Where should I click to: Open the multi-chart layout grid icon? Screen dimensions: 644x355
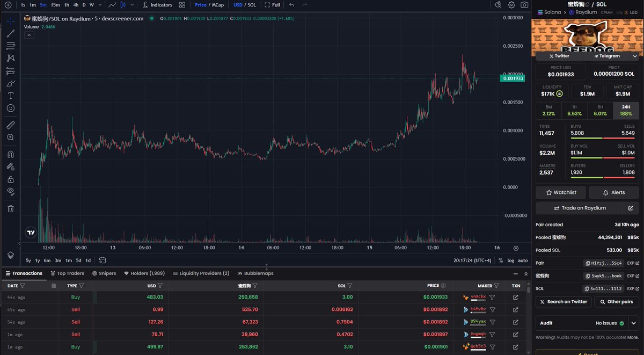pyautogui.click(x=182, y=5)
